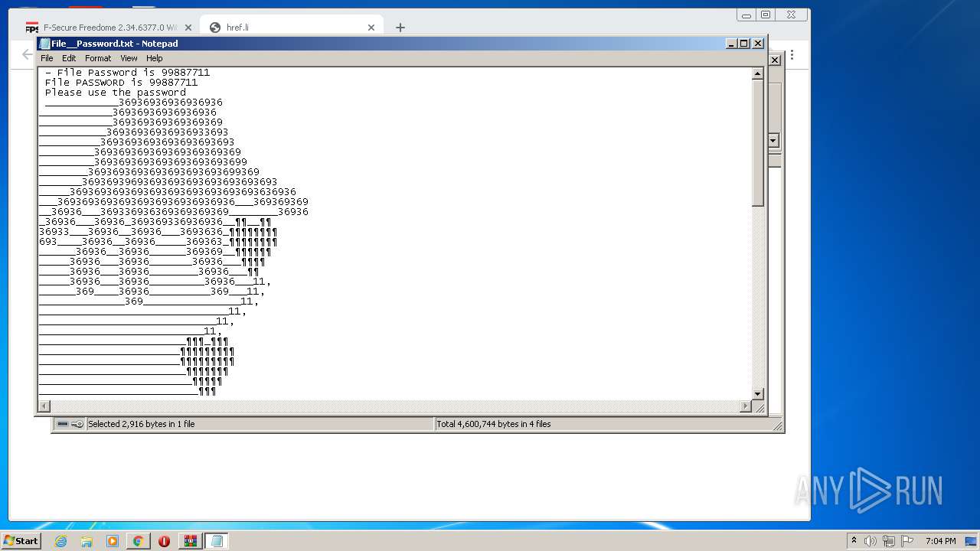Open the Windows Start menu
The image size is (980, 551).
pyautogui.click(x=21, y=541)
